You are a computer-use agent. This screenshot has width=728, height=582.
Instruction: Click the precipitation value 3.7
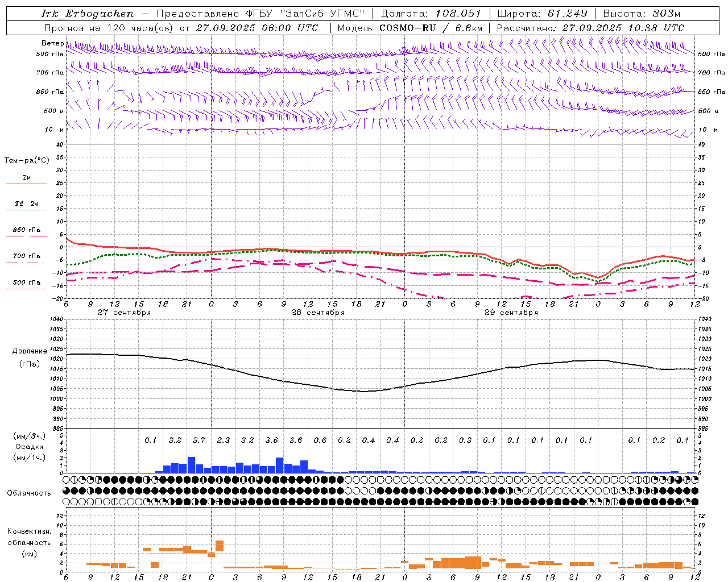pyautogui.click(x=199, y=440)
